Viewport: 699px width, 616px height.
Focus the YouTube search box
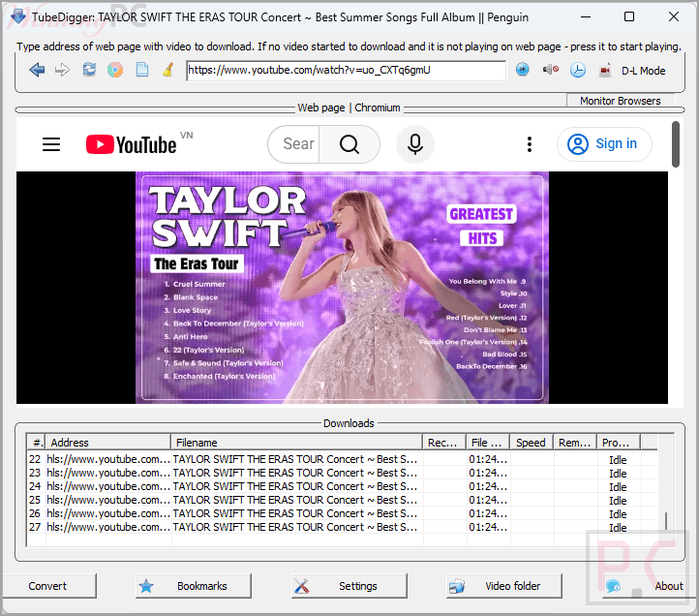[294, 143]
